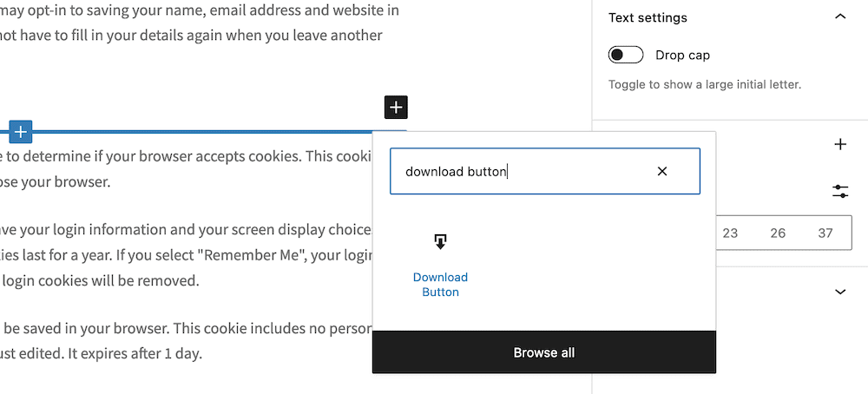
Task: Click the plus icon in the right sidebar
Action: click(x=840, y=144)
